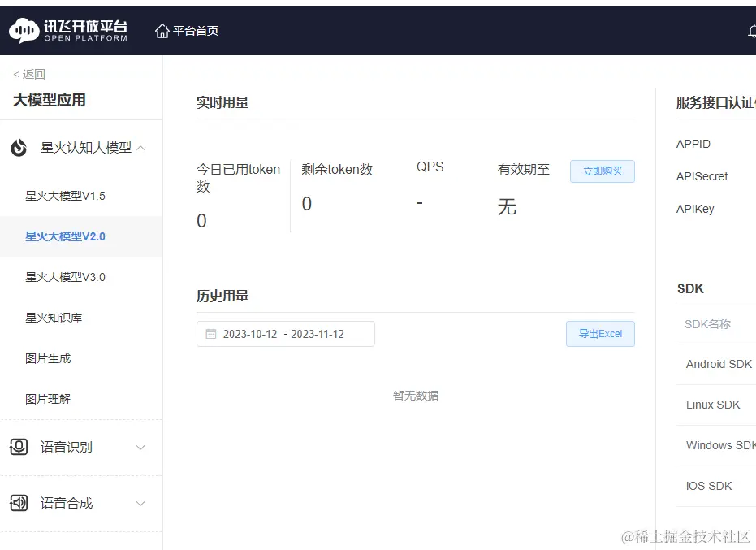Click the flame icon for 星火认知大模型
Screen dimensions: 756x550
[19, 148]
